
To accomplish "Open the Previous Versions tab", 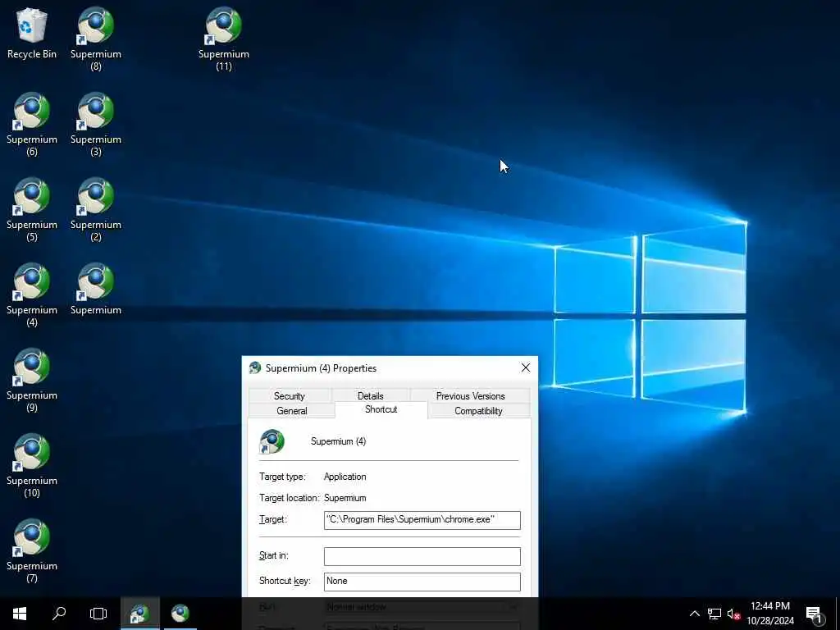I will (470, 396).
